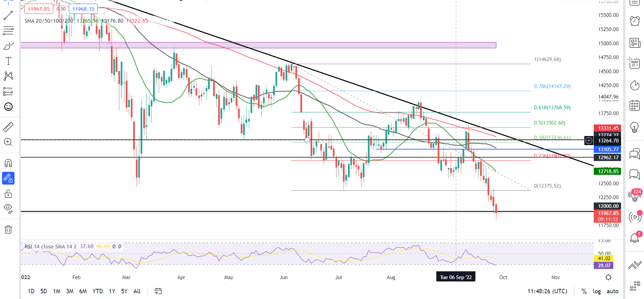The width and height of the screenshot is (644, 299).
Task: Toggle magnet mode for drawings
Action: point(8,163)
